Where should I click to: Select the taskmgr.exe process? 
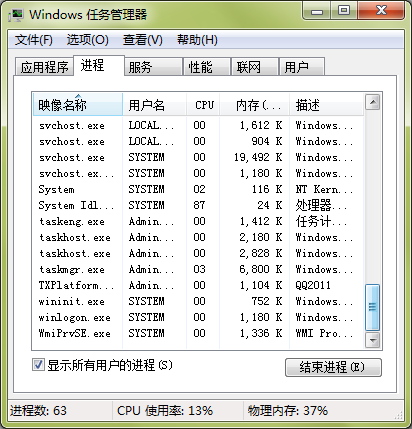198,269
